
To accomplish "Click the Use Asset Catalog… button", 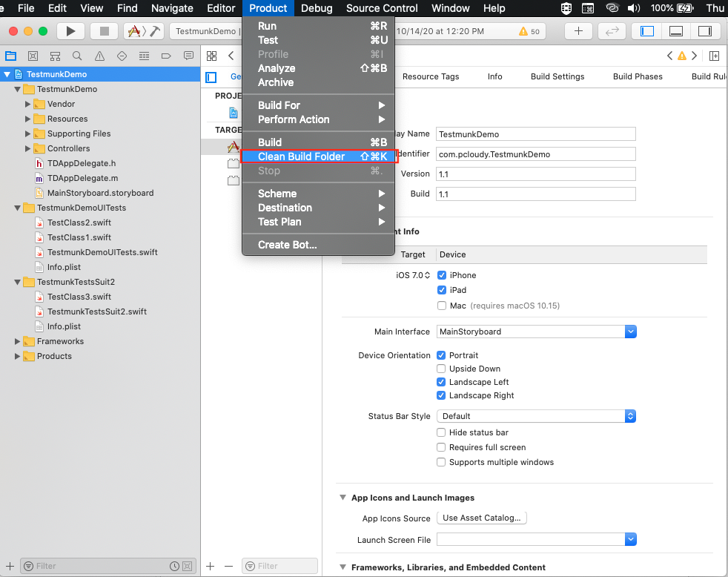I will (482, 518).
